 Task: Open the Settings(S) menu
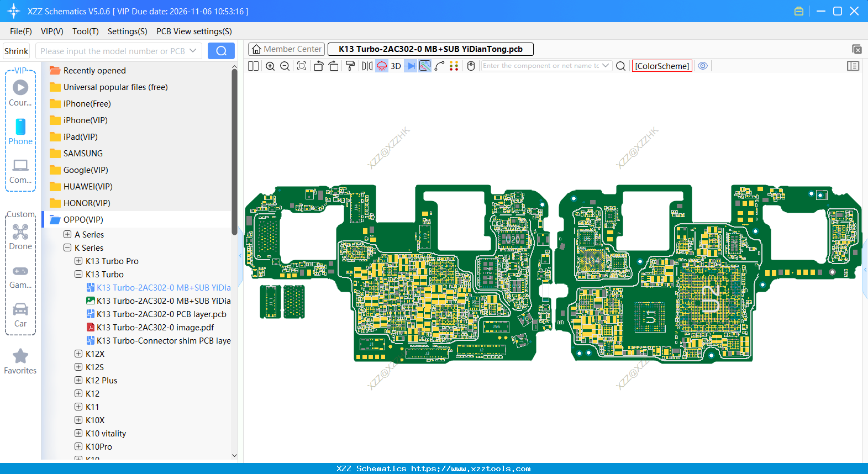point(128,31)
